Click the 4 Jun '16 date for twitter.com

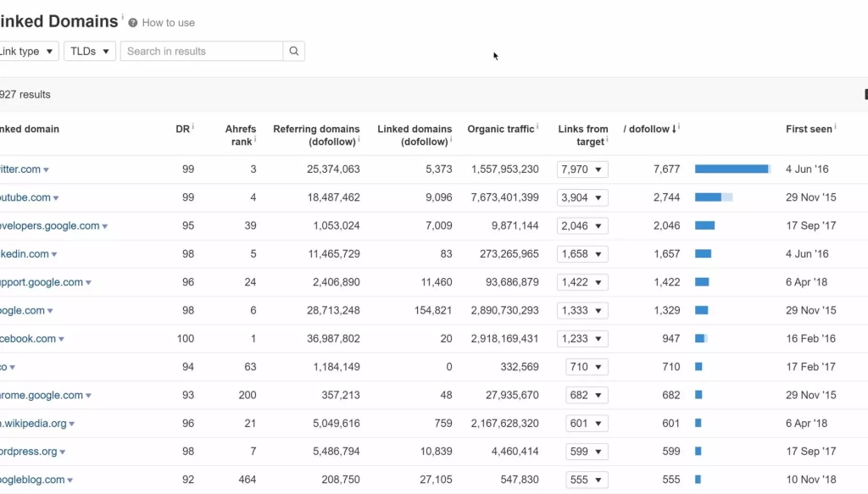point(807,169)
